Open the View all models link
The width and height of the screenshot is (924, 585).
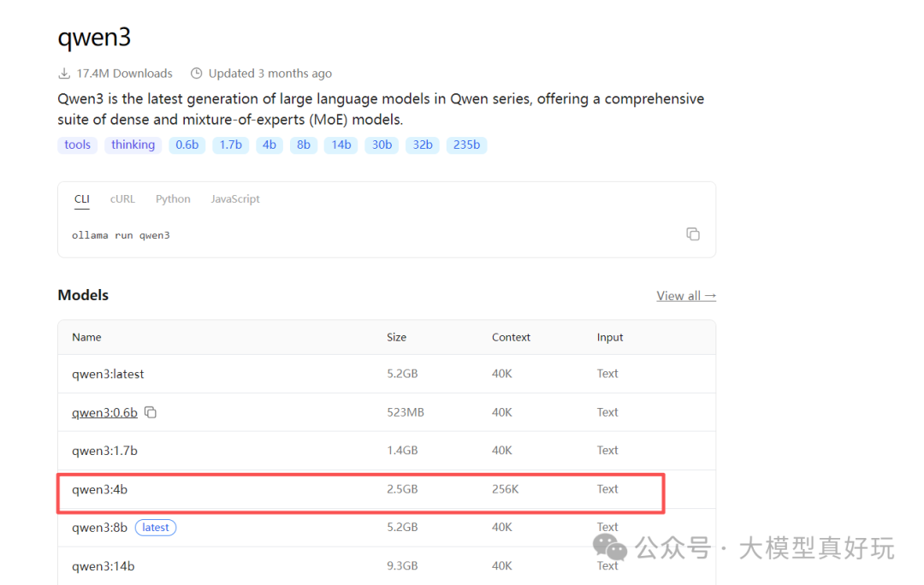[686, 296]
